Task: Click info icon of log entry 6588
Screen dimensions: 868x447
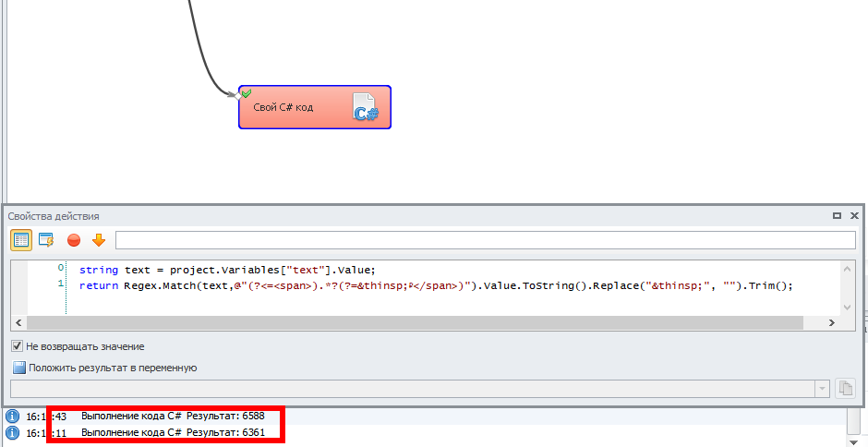Action: [12, 416]
